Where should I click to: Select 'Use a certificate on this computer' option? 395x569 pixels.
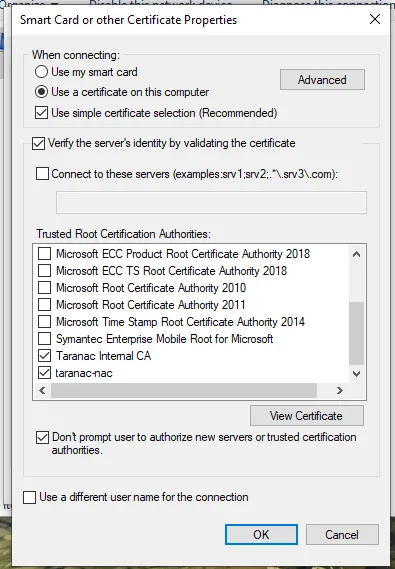(x=41, y=92)
